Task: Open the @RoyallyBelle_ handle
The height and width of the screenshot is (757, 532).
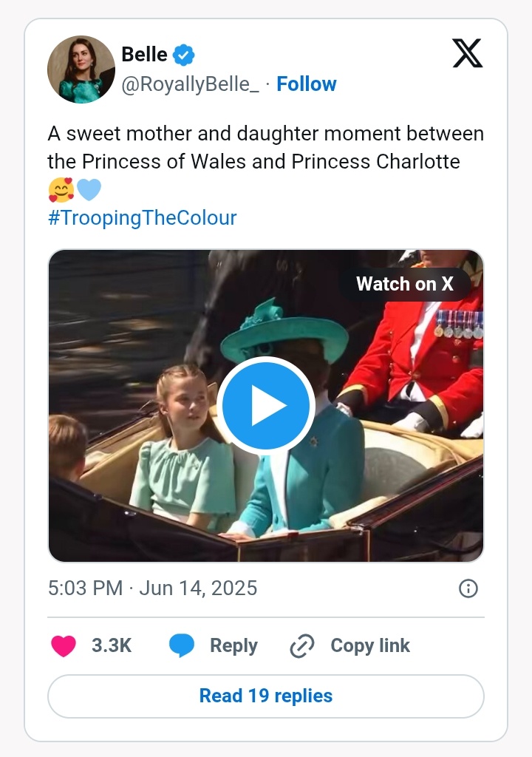Action: (190, 84)
